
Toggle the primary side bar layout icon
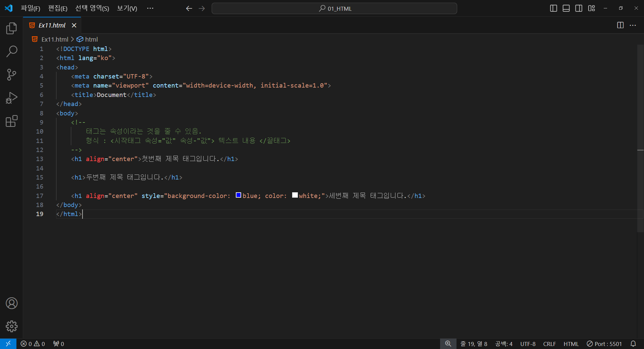553,8
